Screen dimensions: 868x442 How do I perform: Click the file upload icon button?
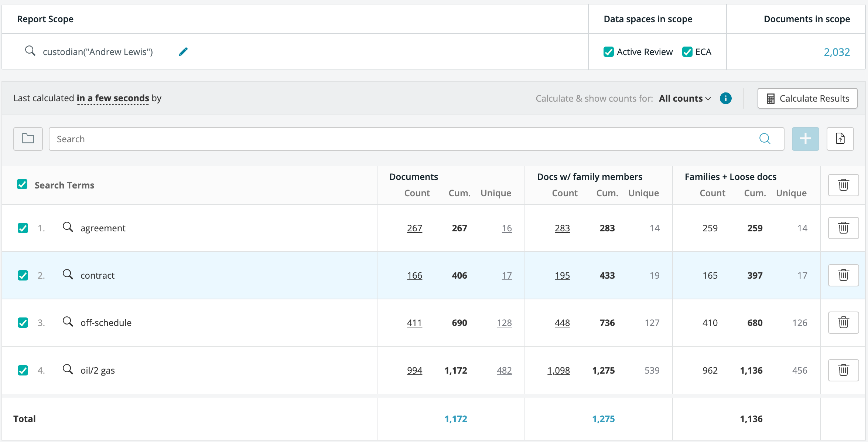(840, 139)
